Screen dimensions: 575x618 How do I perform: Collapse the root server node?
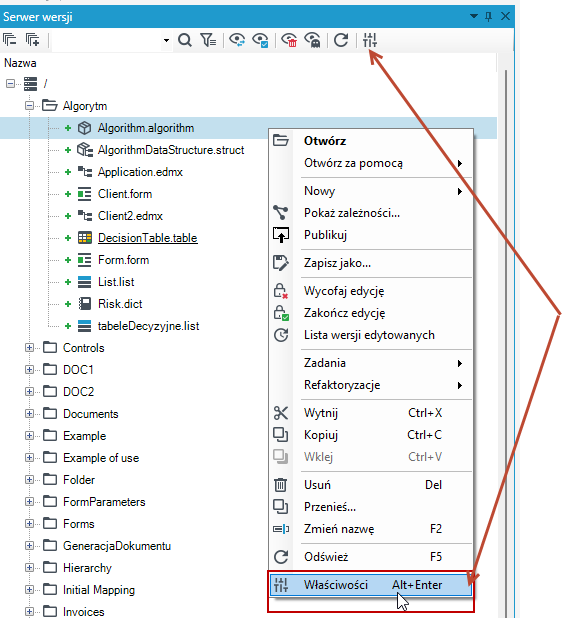point(10,84)
